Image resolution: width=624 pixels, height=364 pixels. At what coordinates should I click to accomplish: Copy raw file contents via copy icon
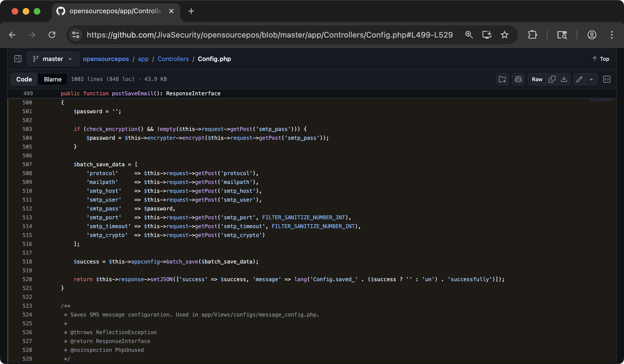[x=552, y=79]
